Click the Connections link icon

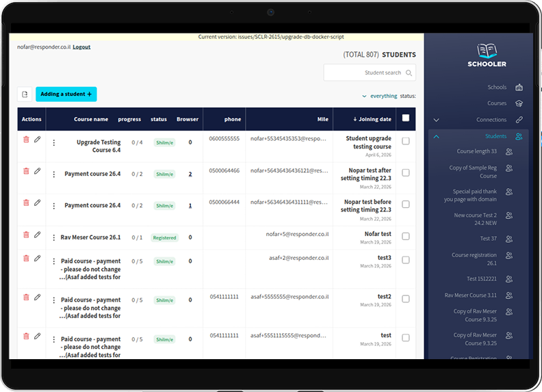(x=519, y=120)
